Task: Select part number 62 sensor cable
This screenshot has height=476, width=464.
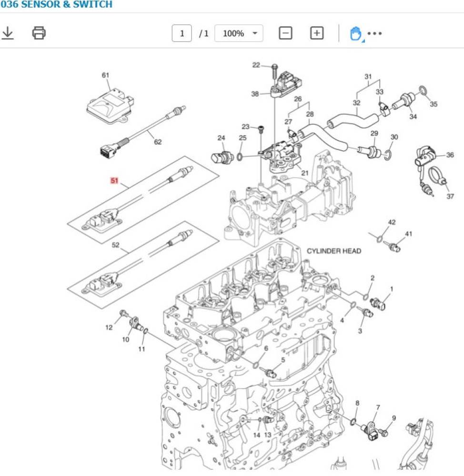Action: 157,141
